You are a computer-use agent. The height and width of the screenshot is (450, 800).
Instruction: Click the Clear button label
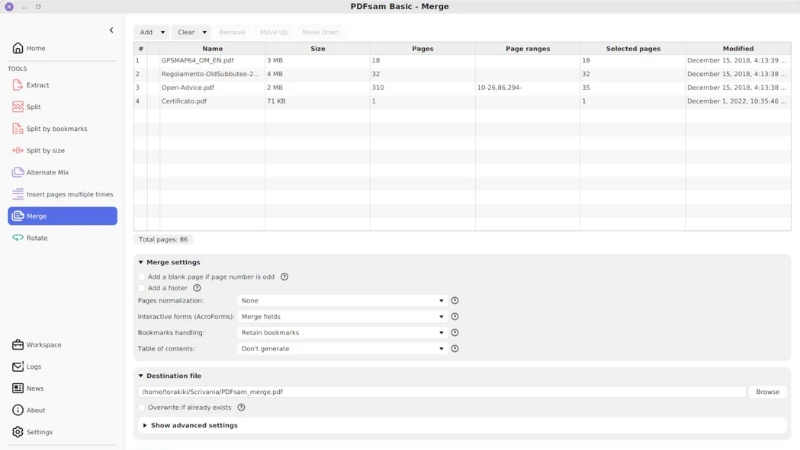click(186, 32)
